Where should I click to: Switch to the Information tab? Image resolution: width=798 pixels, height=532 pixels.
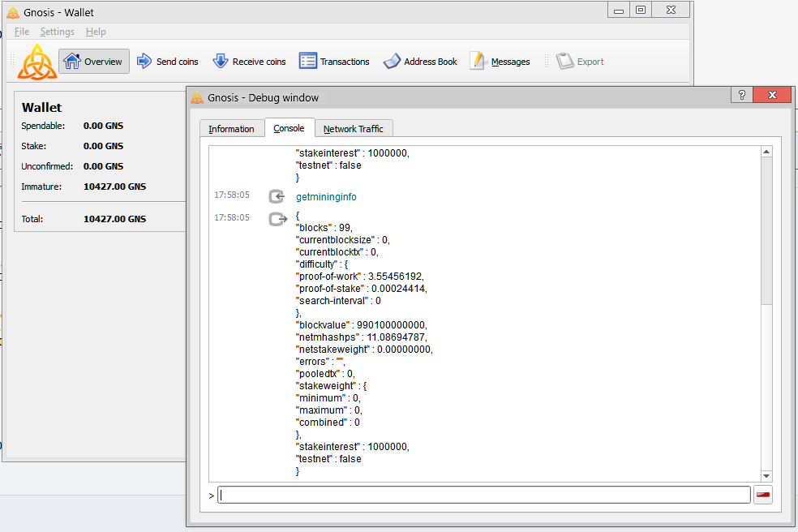pos(232,129)
